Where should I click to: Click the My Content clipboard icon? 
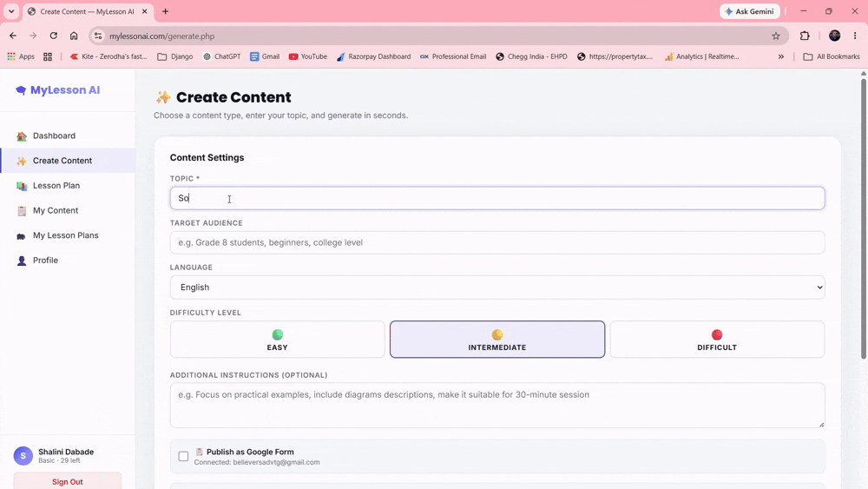coord(22,211)
